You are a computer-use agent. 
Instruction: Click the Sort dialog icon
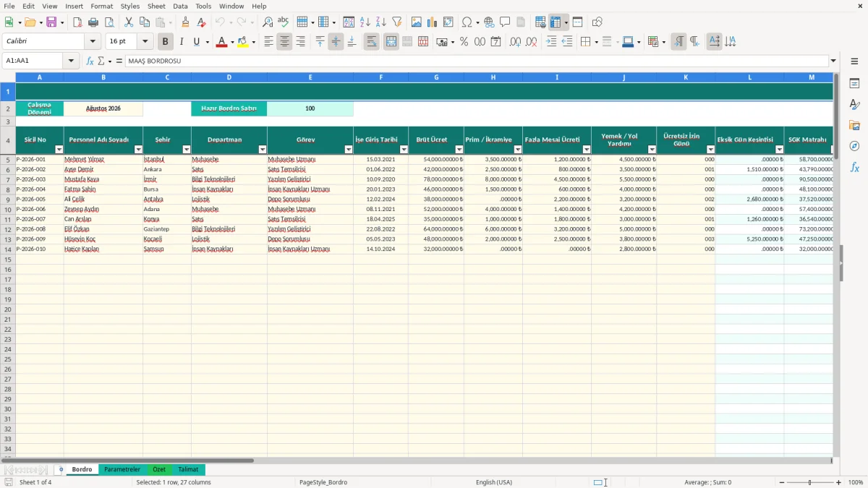(x=349, y=22)
